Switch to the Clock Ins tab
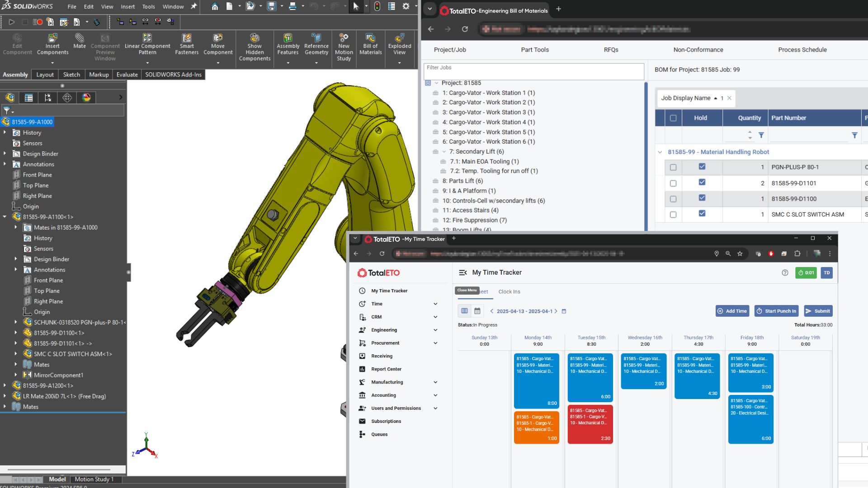The height and width of the screenshot is (488, 868). tap(509, 292)
